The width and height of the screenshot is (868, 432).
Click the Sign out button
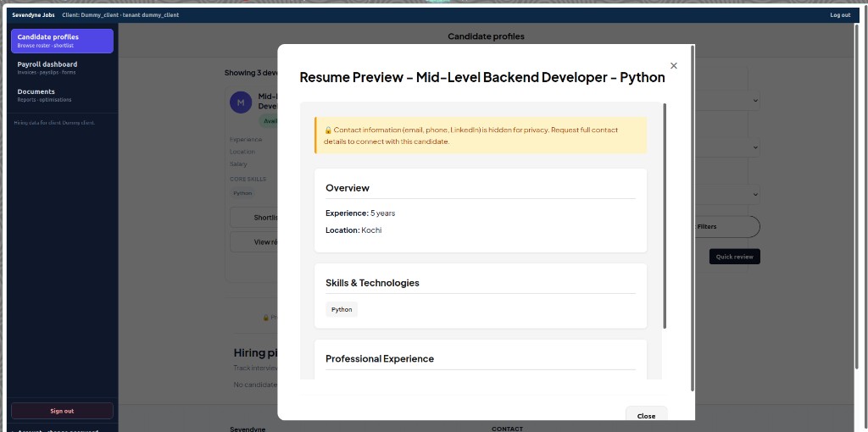click(x=62, y=411)
